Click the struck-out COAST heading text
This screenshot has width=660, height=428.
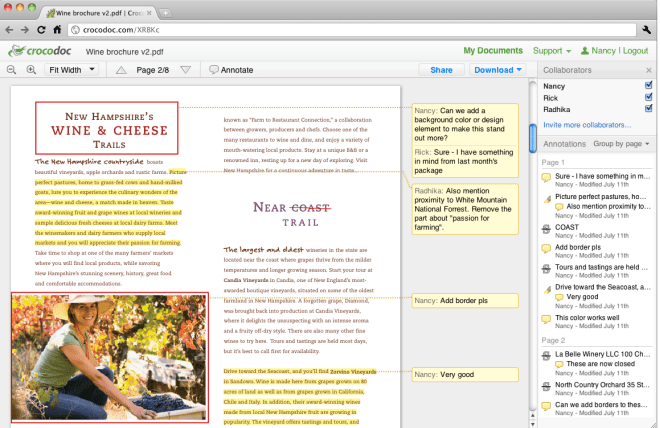311,208
